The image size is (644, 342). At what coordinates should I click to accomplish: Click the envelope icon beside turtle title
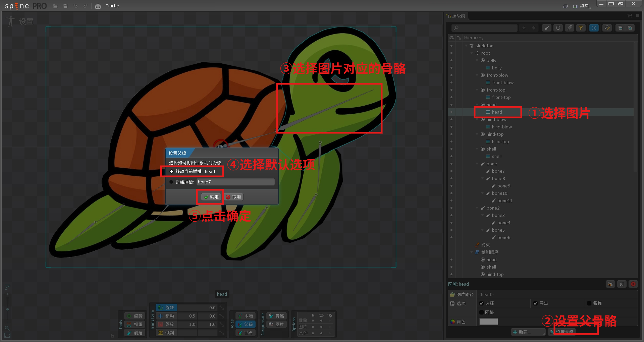point(98,6)
